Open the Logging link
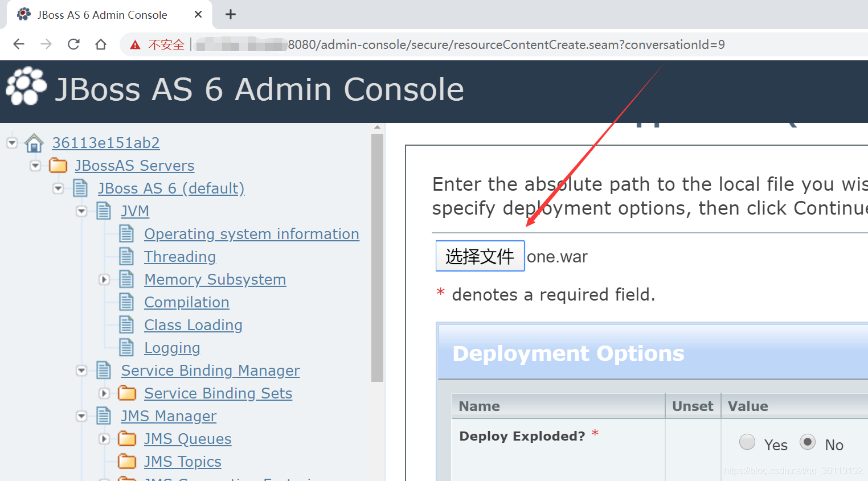Viewport: 868px width, 481px height. (x=172, y=348)
